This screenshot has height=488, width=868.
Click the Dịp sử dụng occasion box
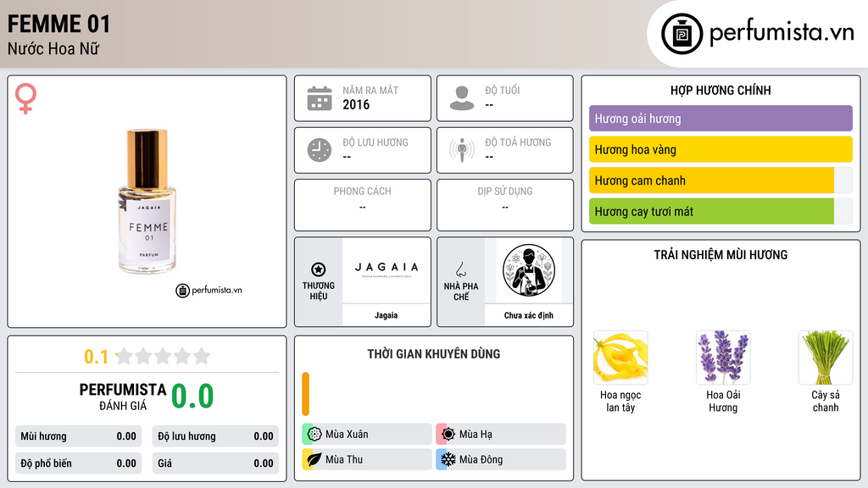505,205
